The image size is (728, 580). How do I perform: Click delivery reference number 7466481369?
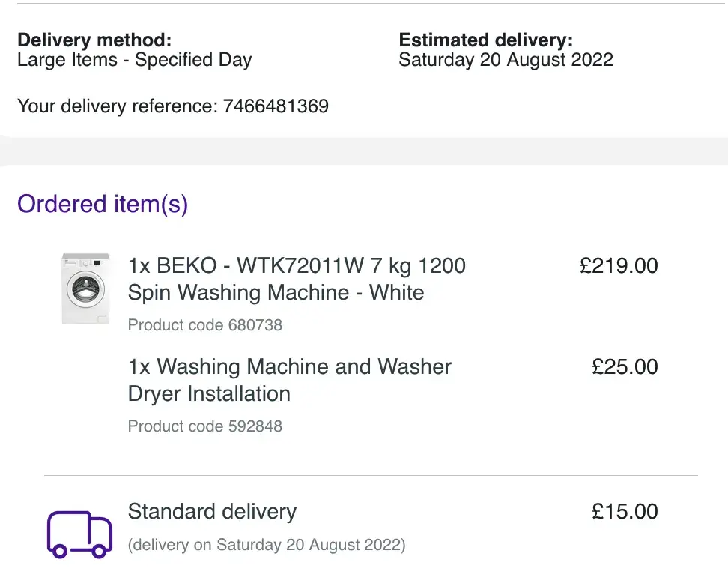pyautogui.click(x=276, y=106)
